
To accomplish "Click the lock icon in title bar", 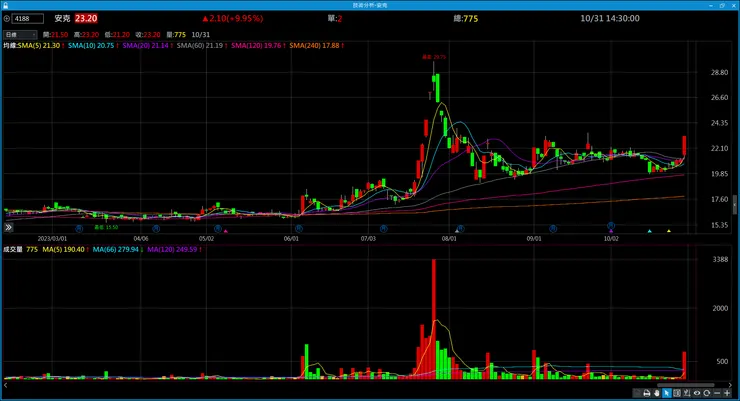I will tap(5, 5).
